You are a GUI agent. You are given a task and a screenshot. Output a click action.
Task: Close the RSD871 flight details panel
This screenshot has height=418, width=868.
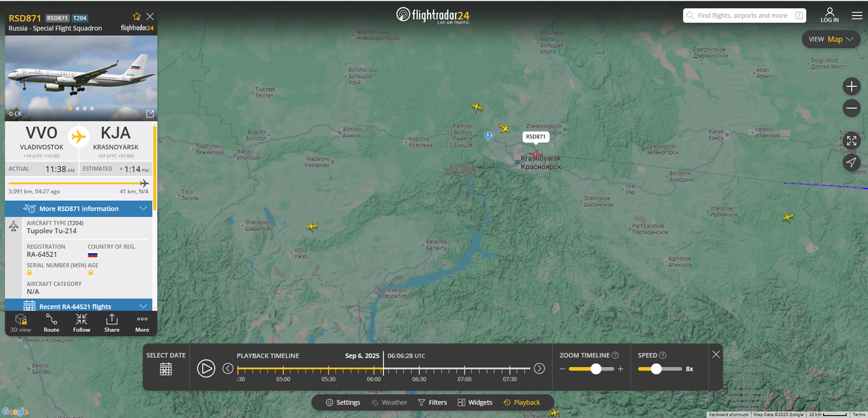point(150,16)
